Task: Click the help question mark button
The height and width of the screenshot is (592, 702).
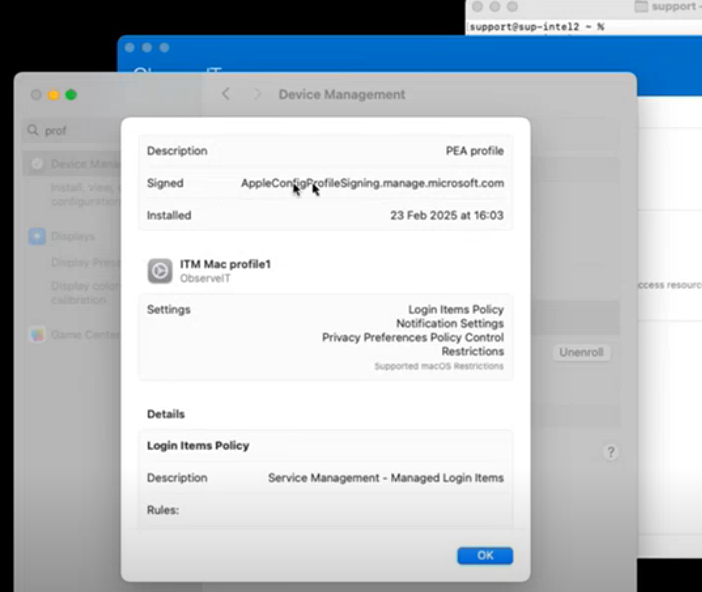Action: pos(611,452)
